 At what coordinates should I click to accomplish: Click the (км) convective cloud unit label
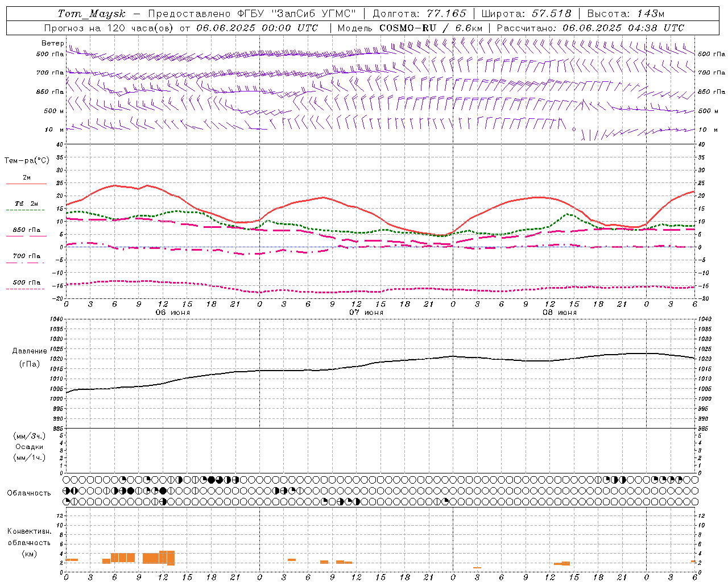click(30, 553)
